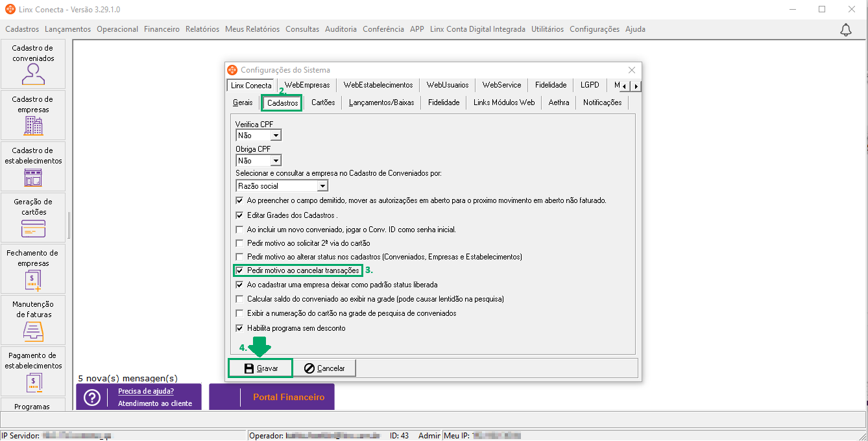Open the Verifica CPF dropdown
868x441 pixels.
276,136
